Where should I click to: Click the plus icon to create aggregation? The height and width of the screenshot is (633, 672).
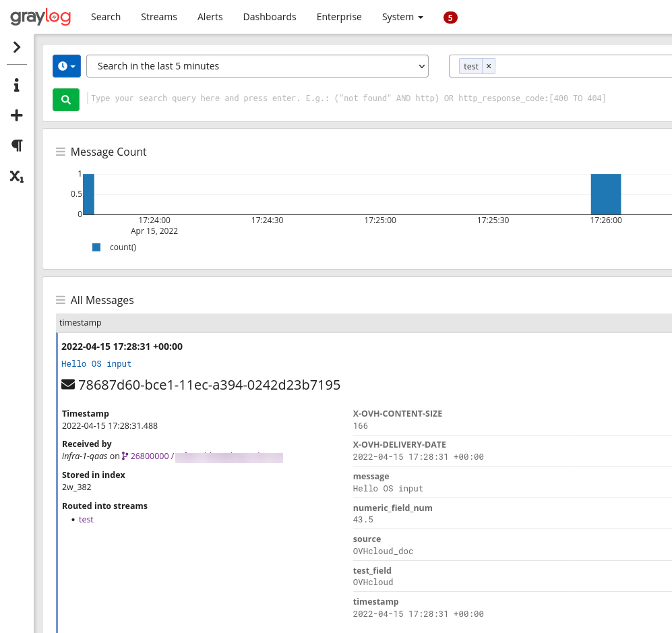pos(17,116)
